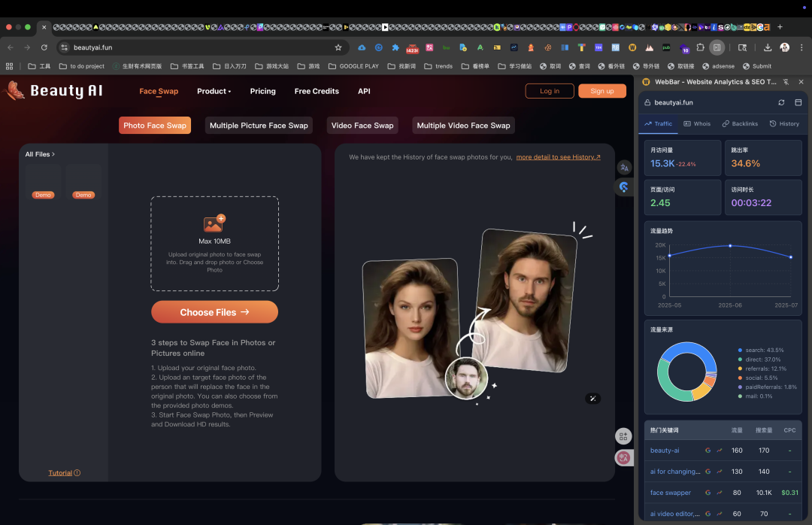The image size is (812, 525).
Task: Open the Submit bookmark
Action: point(757,66)
